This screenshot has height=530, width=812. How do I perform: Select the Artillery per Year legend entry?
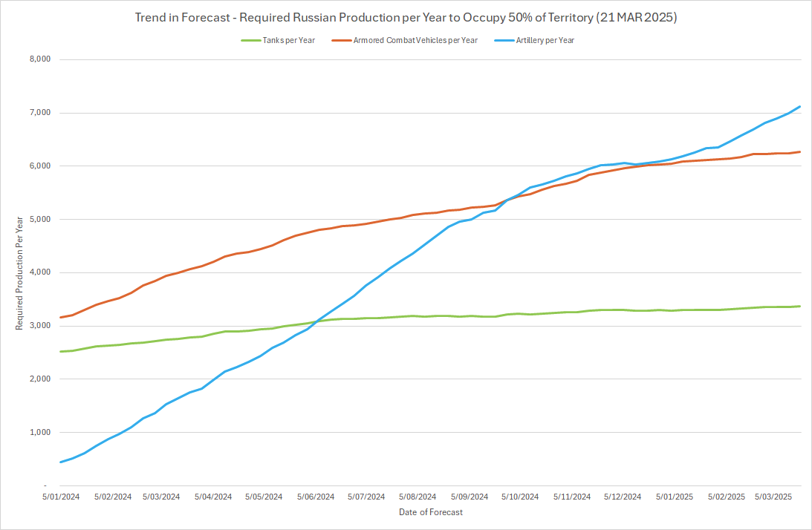pos(545,40)
